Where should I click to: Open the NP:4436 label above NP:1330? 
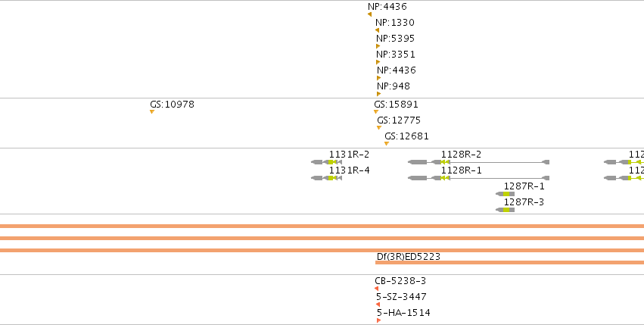pos(387,7)
